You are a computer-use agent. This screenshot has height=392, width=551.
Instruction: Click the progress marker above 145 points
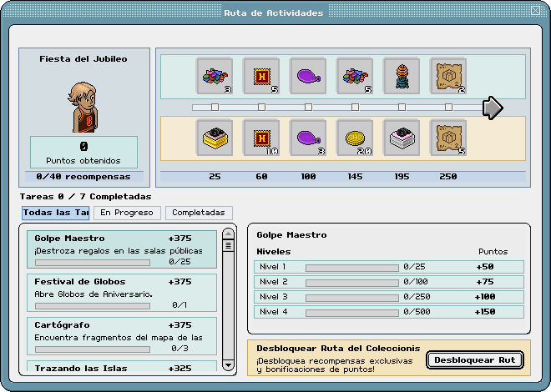[355, 107]
